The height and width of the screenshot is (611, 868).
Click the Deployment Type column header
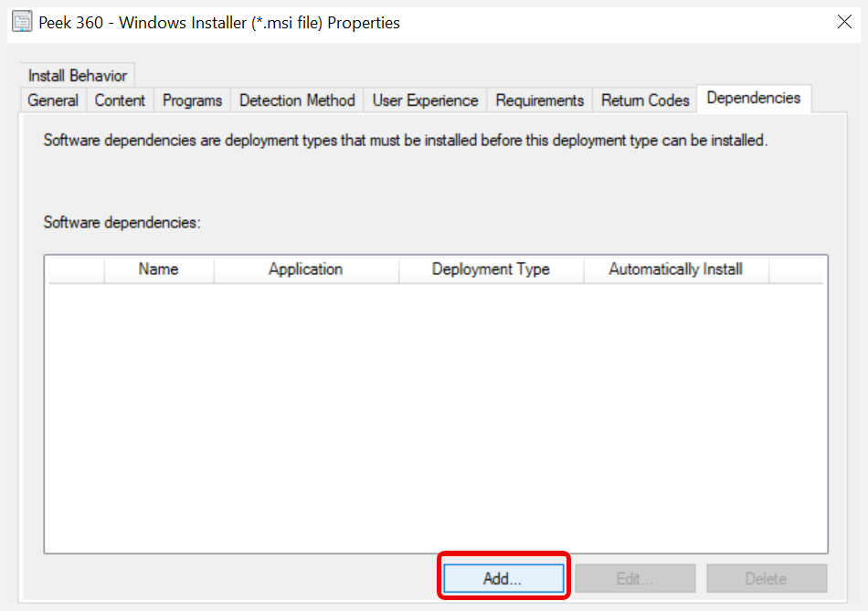click(x=491, y=269)
